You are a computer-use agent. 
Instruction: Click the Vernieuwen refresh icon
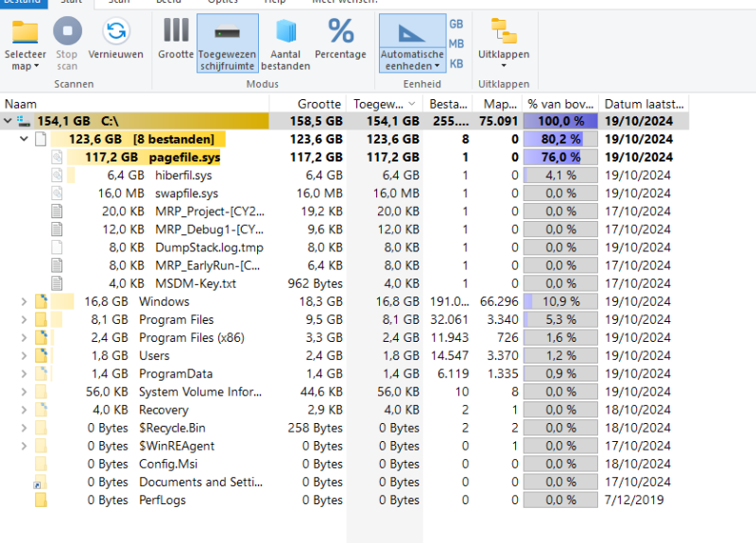(116, 32)
